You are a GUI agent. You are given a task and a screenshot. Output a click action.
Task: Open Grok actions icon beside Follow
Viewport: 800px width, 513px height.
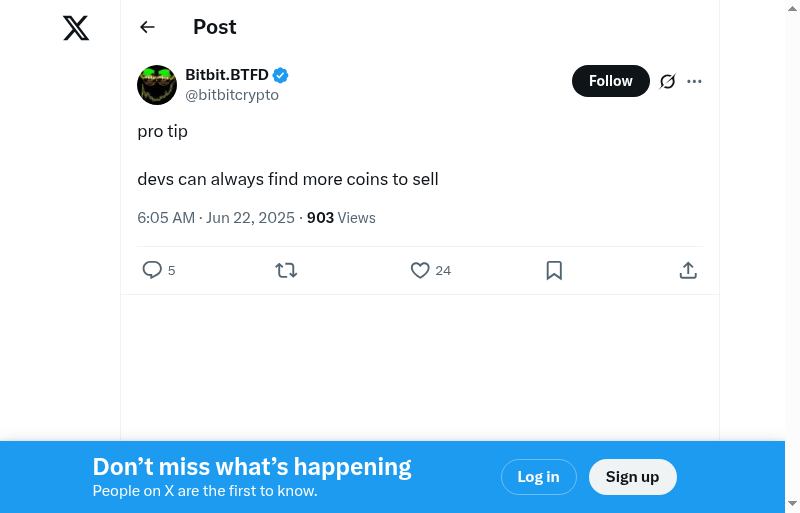[668, 81]
